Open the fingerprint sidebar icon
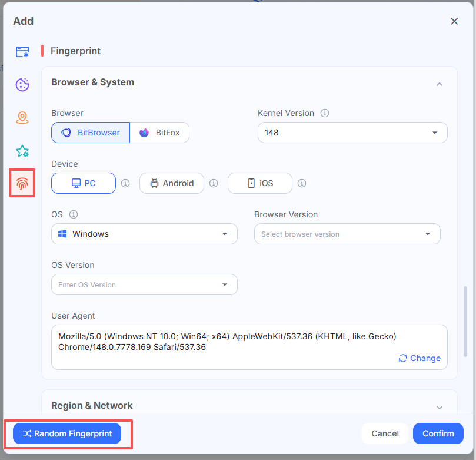 22,183
